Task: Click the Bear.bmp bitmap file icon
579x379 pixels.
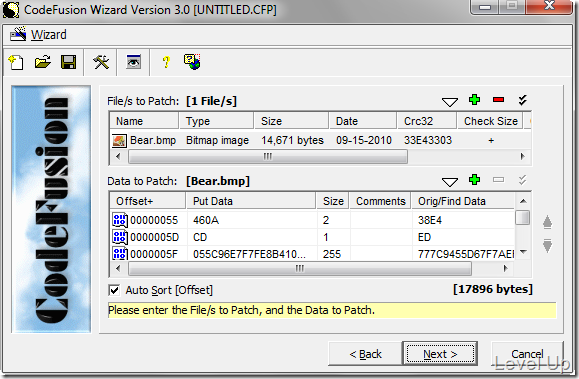Action: (119, 141)
